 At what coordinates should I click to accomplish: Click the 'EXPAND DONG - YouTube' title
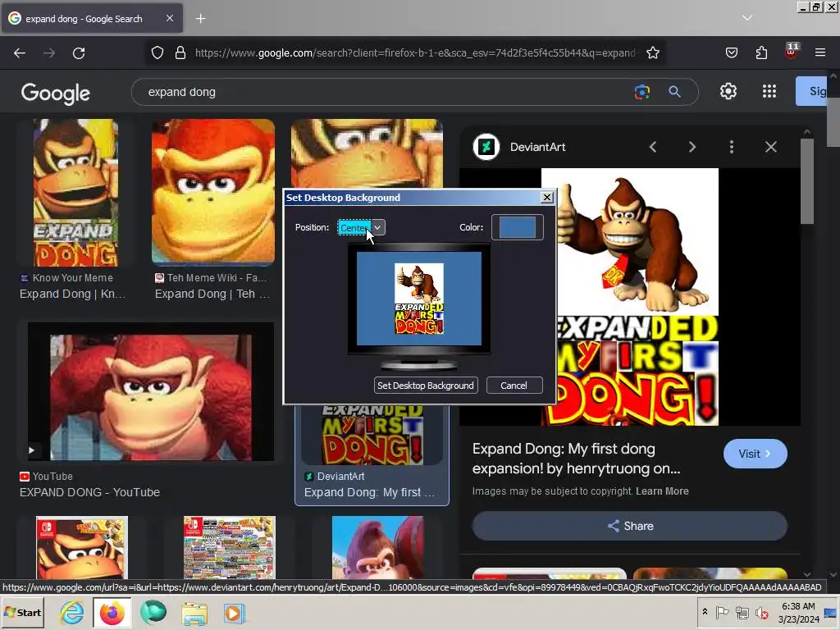tap(89, 492)
